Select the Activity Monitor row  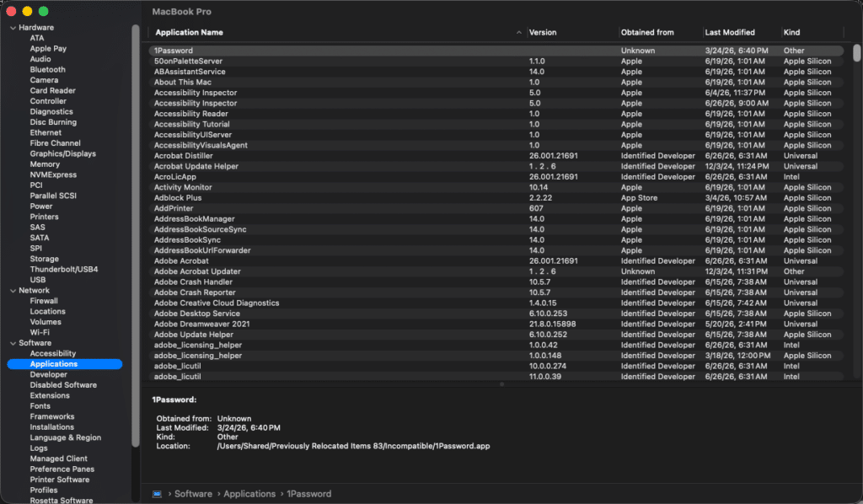click(x=496, y=187)
